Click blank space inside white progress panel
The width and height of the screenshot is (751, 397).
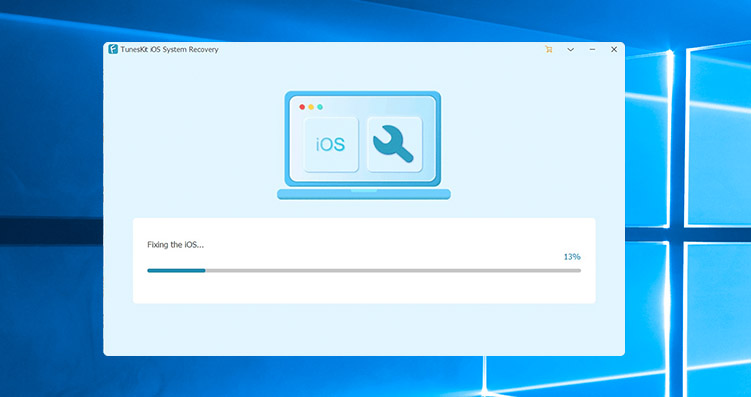(x=364, y=290)
